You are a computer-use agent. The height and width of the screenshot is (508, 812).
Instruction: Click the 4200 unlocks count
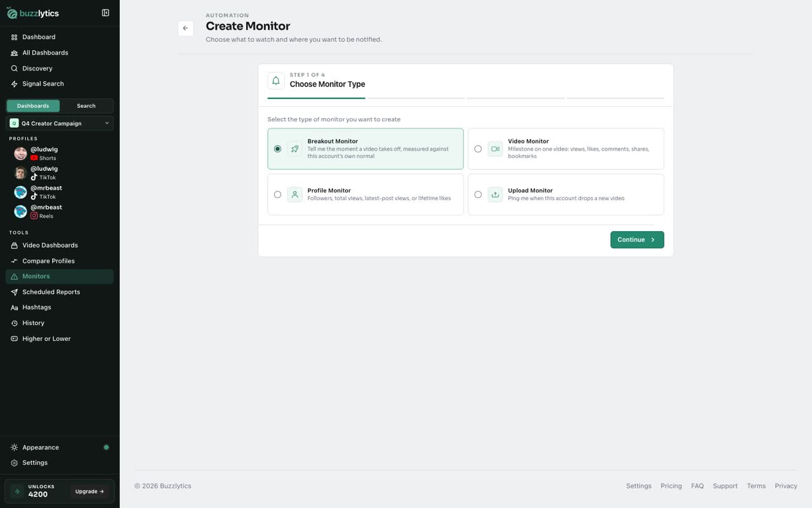pos(38,495)
